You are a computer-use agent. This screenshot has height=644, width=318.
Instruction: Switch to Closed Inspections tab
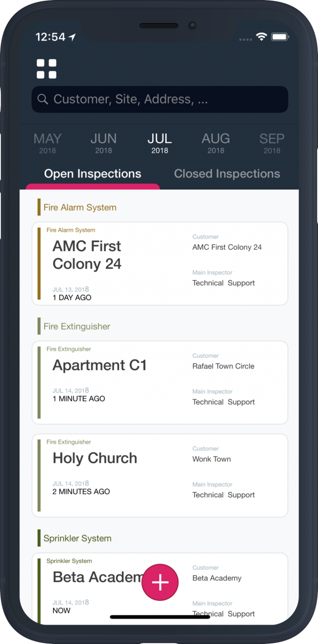click(227, 174)
